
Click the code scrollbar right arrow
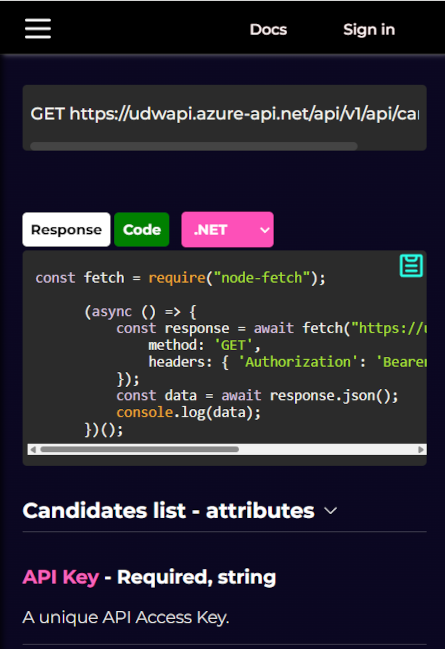click(x=421, y=449)
